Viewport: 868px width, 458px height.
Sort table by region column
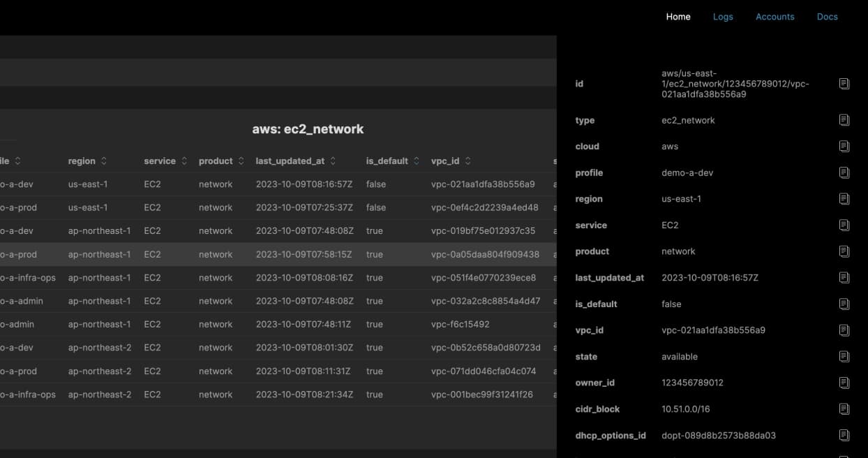click(104, 161)
